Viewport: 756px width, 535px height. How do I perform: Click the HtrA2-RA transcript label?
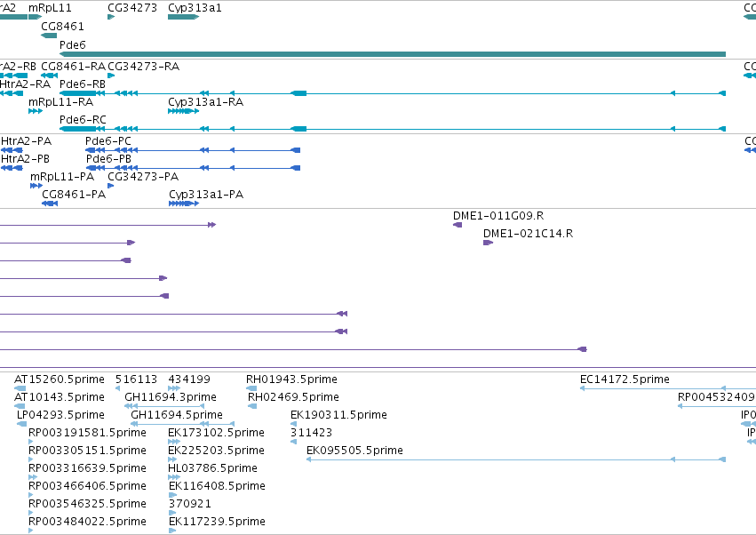point(25,84)
